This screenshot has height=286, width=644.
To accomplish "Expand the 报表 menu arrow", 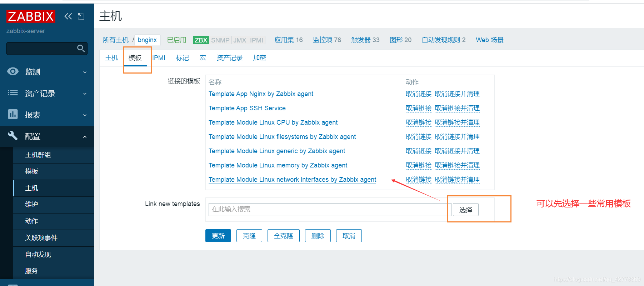I will 85,115.
